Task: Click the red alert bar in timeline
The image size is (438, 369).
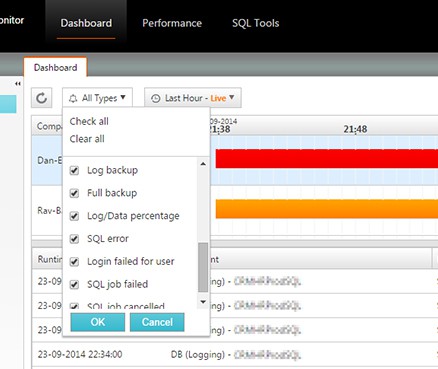Action: click(x=327, y=158)
